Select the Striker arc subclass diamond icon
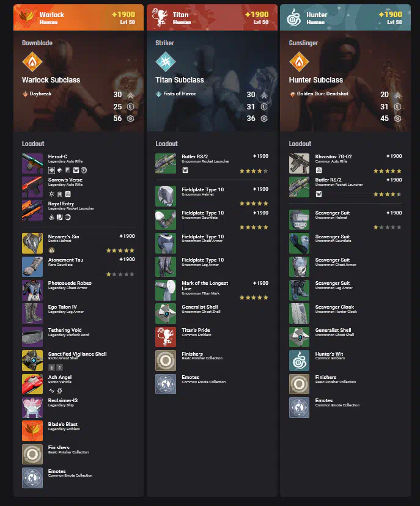Screen dimensions: 420x506 coord(166,62)
